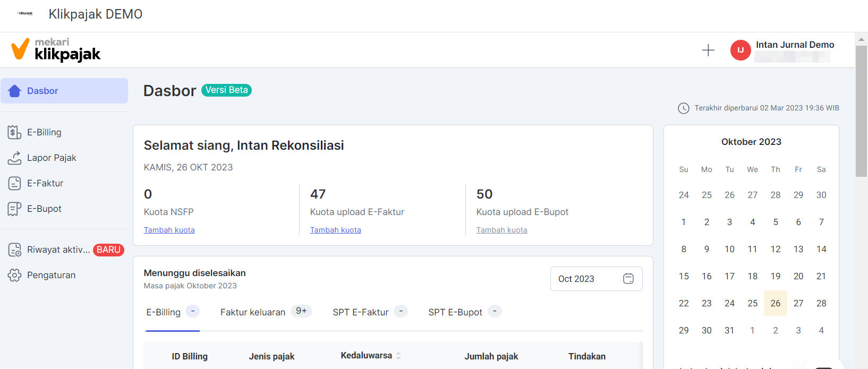
Task: Select the E-Faktur document icon
Action: [x=14, y=183]
